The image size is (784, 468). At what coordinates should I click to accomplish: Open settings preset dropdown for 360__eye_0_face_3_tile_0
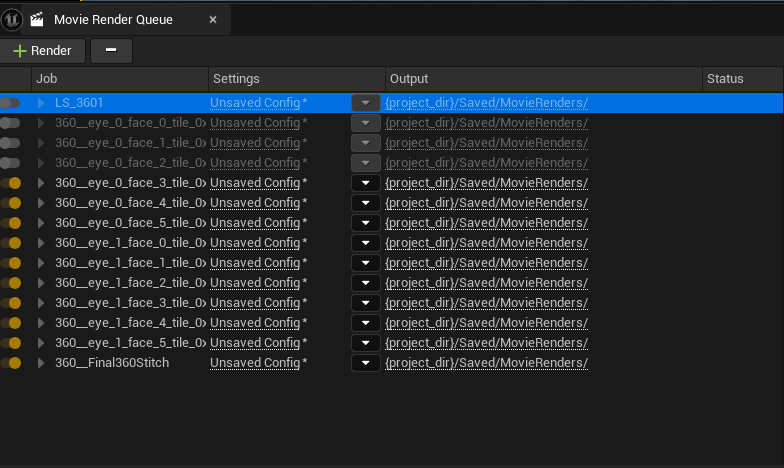coord(366,183)
